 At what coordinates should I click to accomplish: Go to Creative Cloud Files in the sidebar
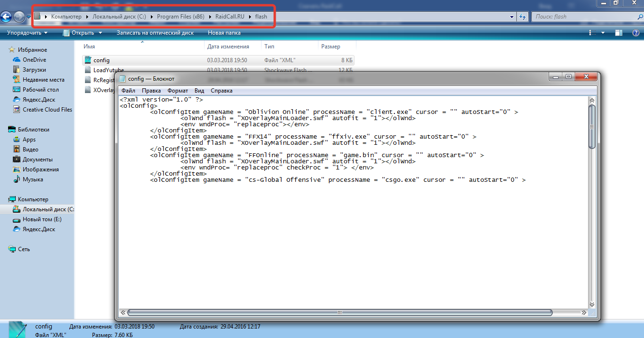(47, 110)
